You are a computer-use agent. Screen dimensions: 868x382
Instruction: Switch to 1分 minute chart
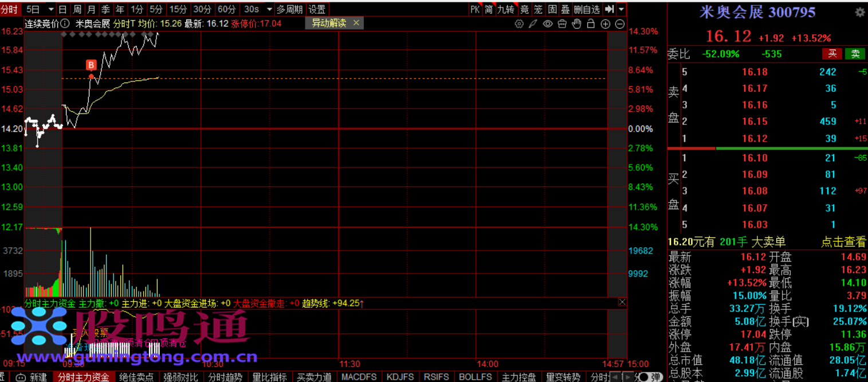(137, 9)
